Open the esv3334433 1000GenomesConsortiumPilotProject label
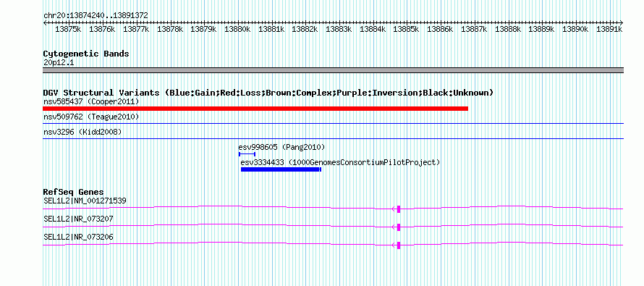The image size is (644, 286). [x=341, y=162]
